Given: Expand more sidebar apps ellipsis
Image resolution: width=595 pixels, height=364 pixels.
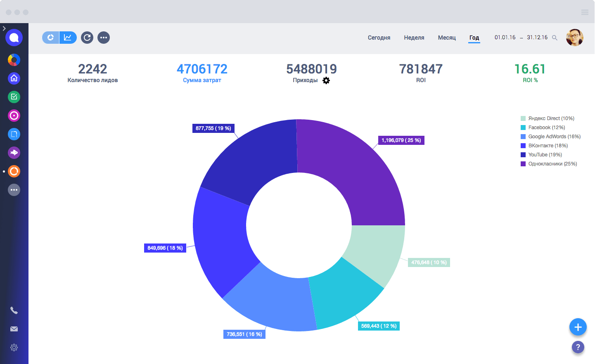Looking at the screenshot, I should 14,190.
